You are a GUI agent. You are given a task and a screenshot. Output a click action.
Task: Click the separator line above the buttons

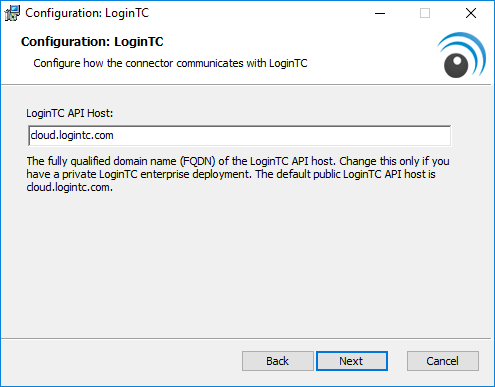pyautogui.click(x=246, y=339)
